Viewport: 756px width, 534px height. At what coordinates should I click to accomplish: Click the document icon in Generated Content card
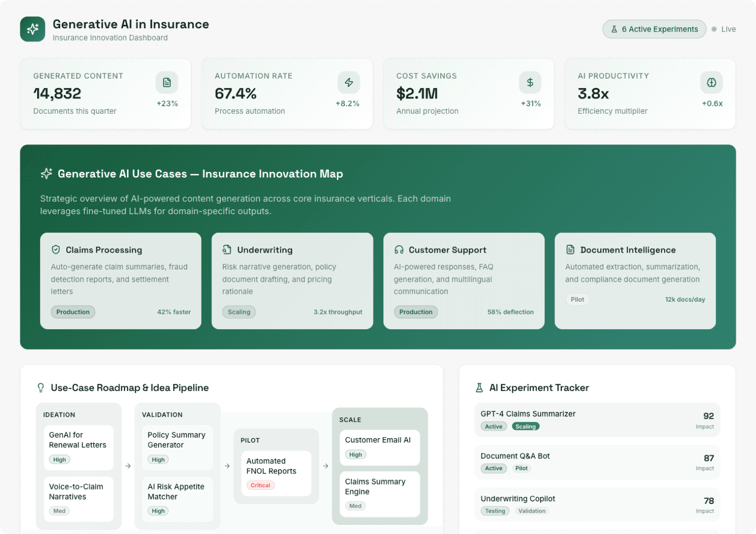click(167, 83)
